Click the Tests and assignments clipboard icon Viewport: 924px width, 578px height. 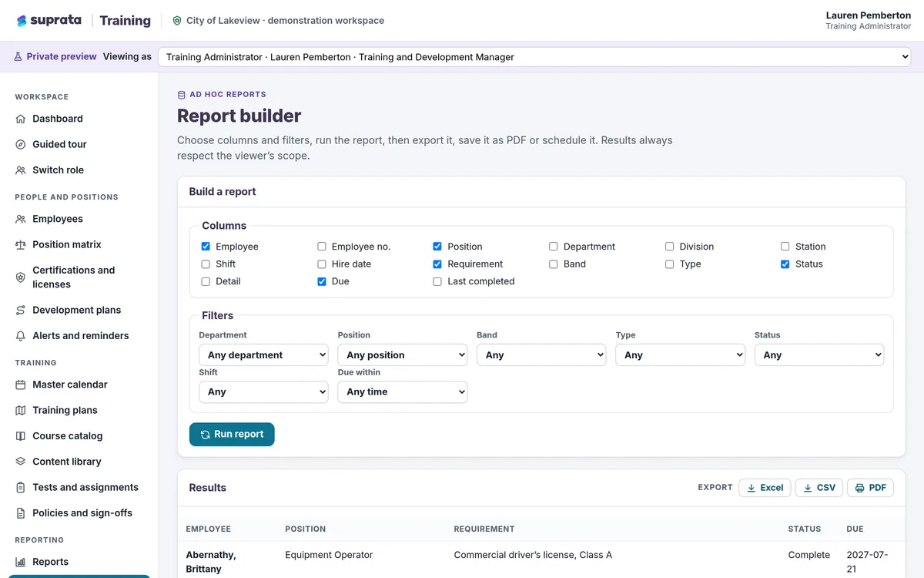21,487
